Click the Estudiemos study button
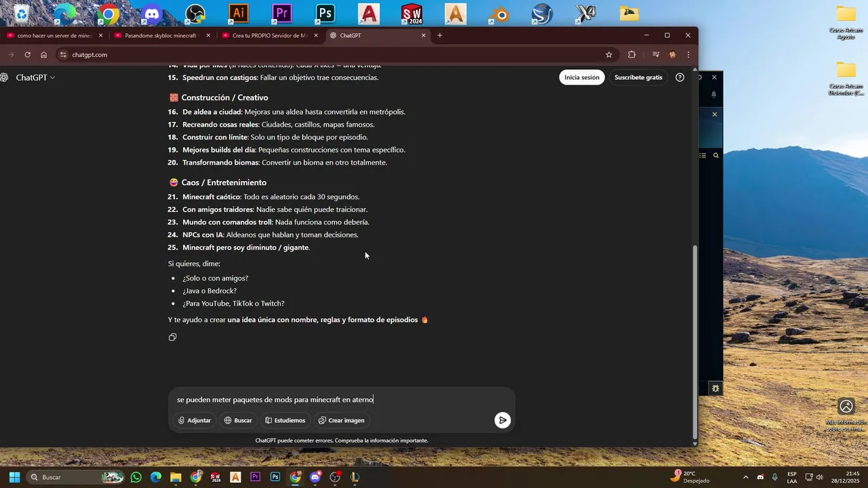 [285, 420]
